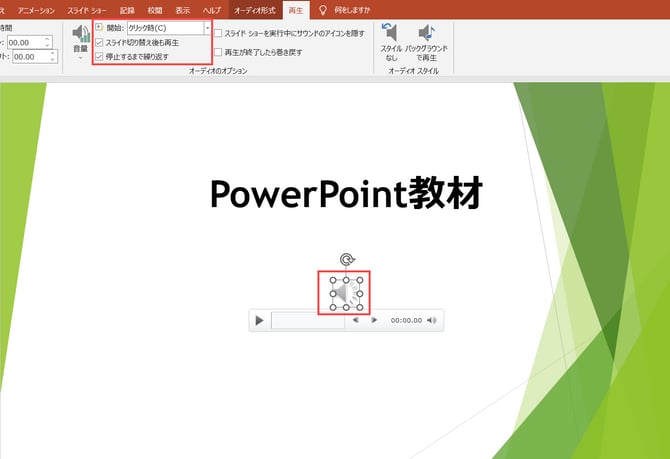Open the Start (開始) dropdown list
Image resolution: width=670 pixels, height=459 pixels.
[x=206, y=28]
